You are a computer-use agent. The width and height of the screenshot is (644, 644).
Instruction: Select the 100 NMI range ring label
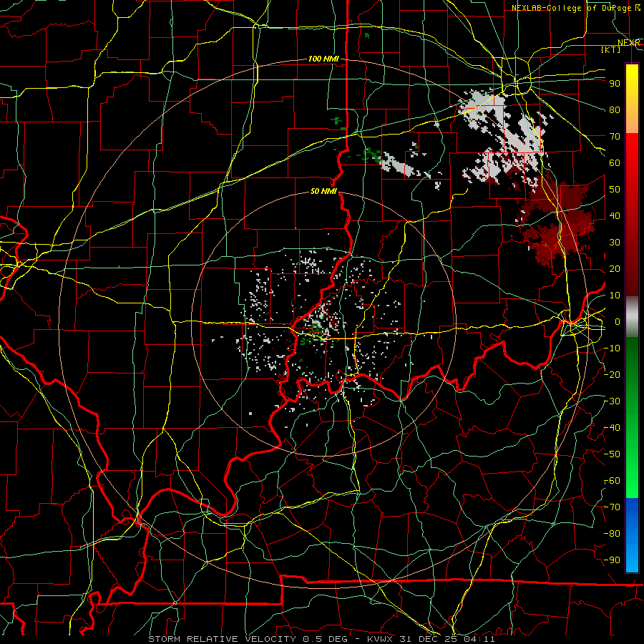click(x=323, y=59)
